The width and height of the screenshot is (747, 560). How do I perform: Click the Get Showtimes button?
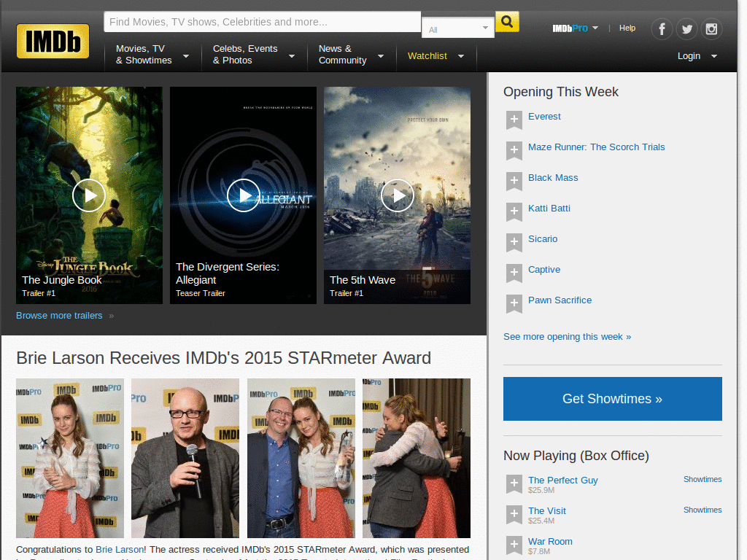click(612, 399)
